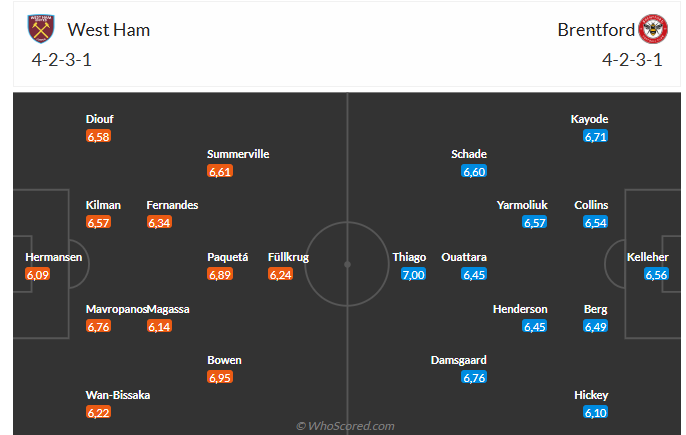The height and width of the screenshot is (435, 686).
Task: Select Paquetá's 6,89 rating badge
Action: pyautogui.click(x=220, y=274)
